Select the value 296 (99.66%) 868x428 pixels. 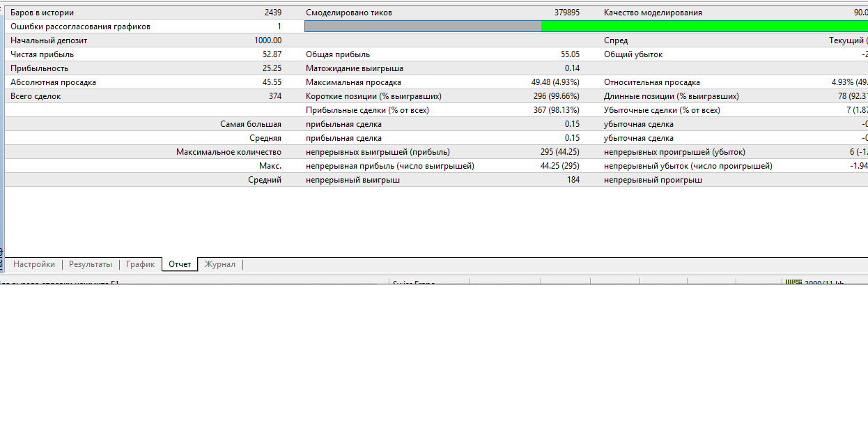557,96
